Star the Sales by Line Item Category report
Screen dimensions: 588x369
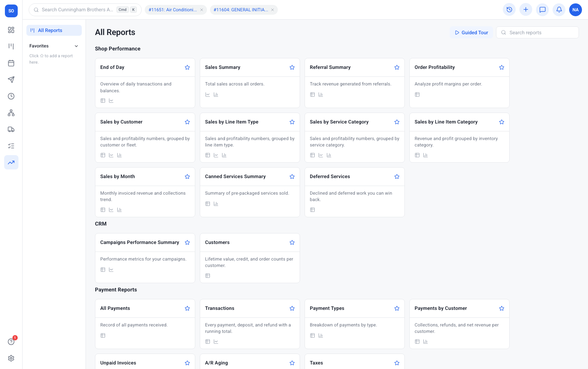point(502,122)
